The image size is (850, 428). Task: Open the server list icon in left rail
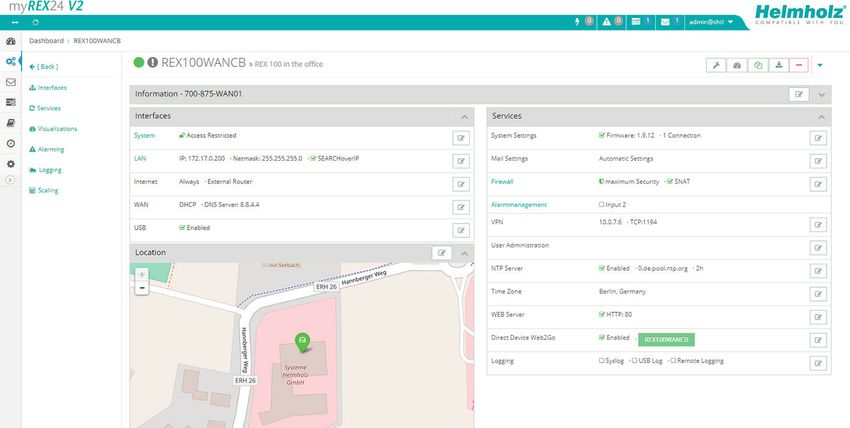point(10,102)
